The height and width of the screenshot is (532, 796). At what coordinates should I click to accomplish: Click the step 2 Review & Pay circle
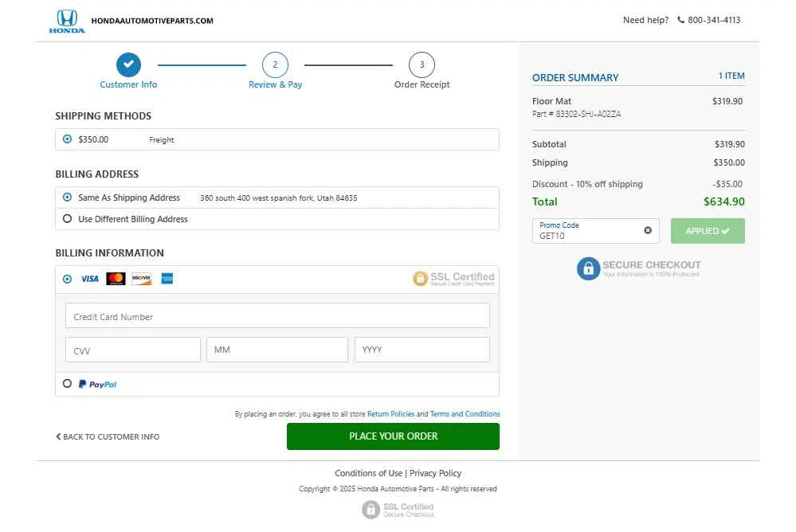[x=275, y=65]
